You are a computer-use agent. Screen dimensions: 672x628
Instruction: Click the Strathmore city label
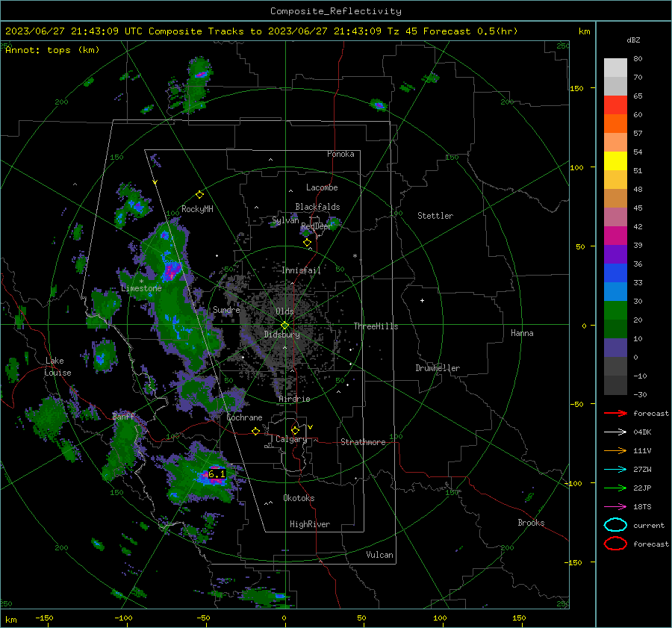point(363,442)
